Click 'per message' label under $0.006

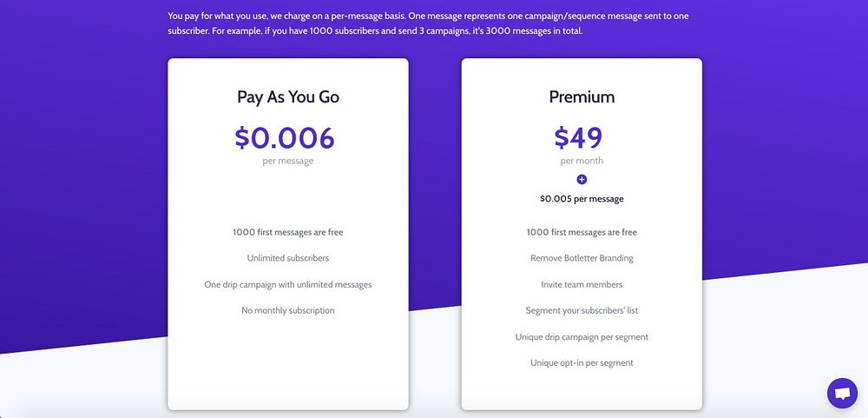pos(288,162)
